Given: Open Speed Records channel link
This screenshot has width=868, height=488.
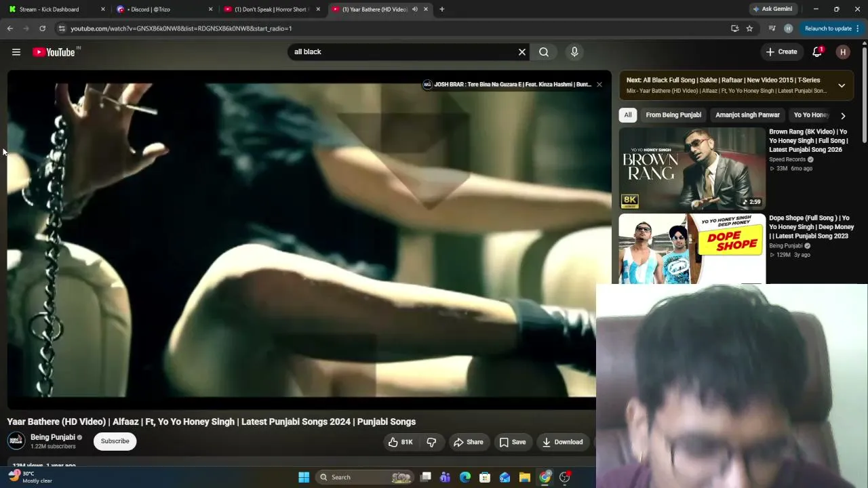Looking at the screenshot, I should pos(787,159).
